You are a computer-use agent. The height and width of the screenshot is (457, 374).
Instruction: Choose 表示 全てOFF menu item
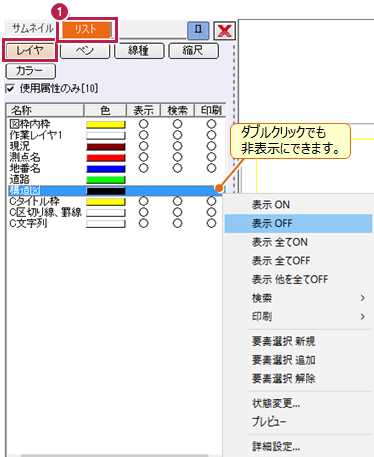tap(298, 260)
